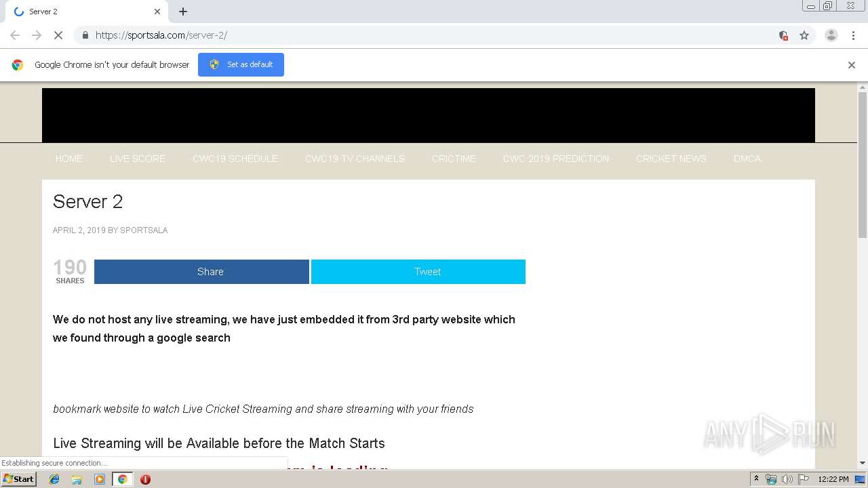Go back to previous page
The image size is (868, 488).
[15, 35]
